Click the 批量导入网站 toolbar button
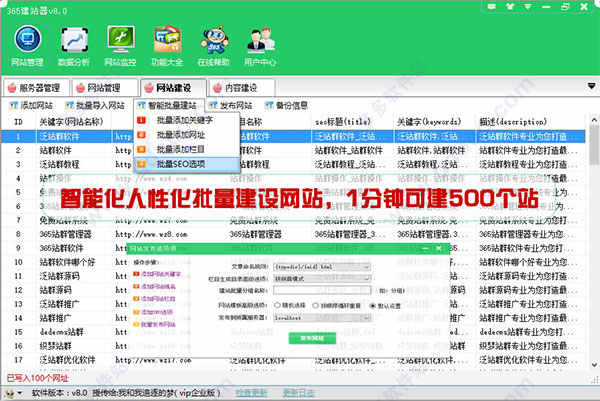 click(x=96, y=105)
